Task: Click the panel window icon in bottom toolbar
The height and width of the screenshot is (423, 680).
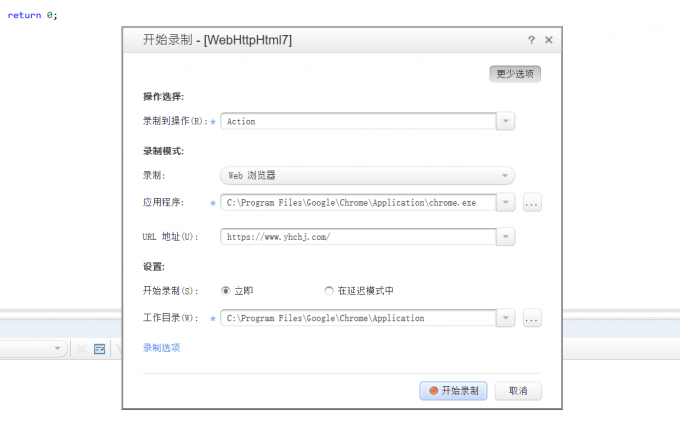Action: click(x=99, y=349)
